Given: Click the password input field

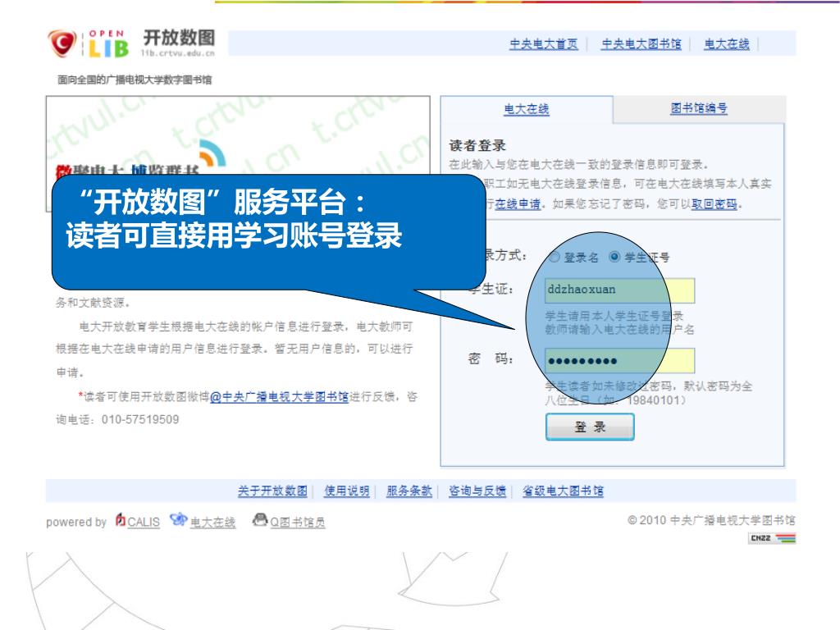Looking at the screenshot, I should tap(620, 361).
